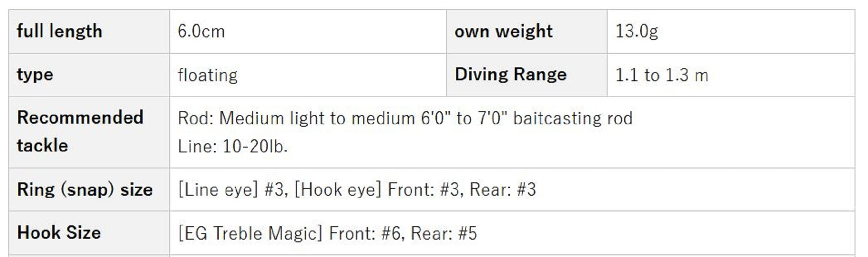Click the "Ring (snap) size" label

(85, 190)
